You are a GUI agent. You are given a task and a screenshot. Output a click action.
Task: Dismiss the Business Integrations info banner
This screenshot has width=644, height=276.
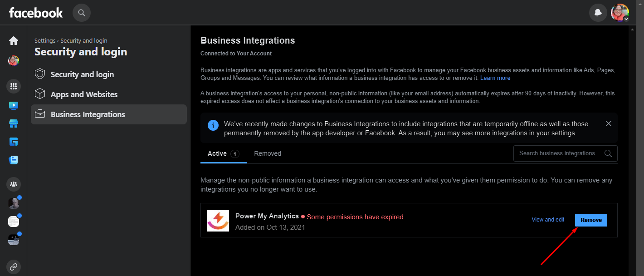pos(609,123)
